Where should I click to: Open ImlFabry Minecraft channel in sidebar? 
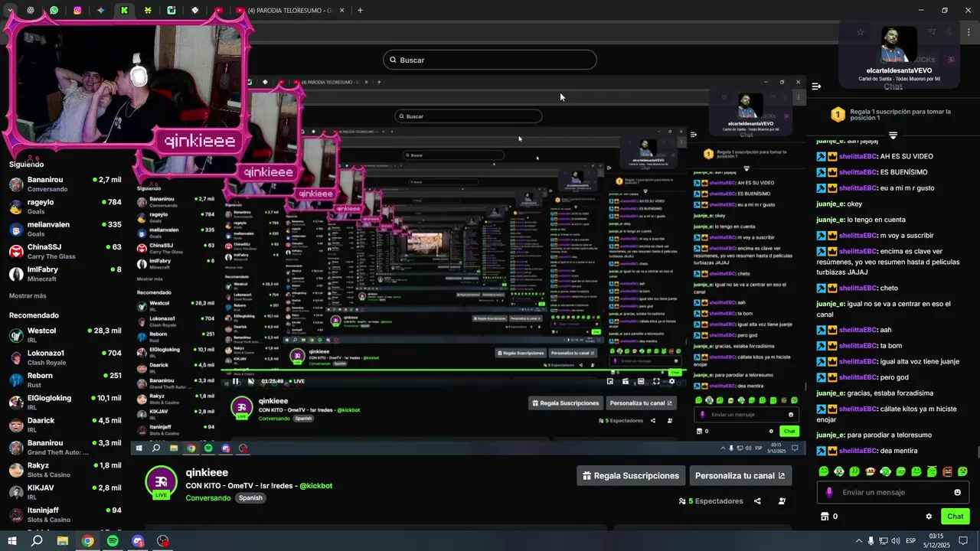pos(65,274)
